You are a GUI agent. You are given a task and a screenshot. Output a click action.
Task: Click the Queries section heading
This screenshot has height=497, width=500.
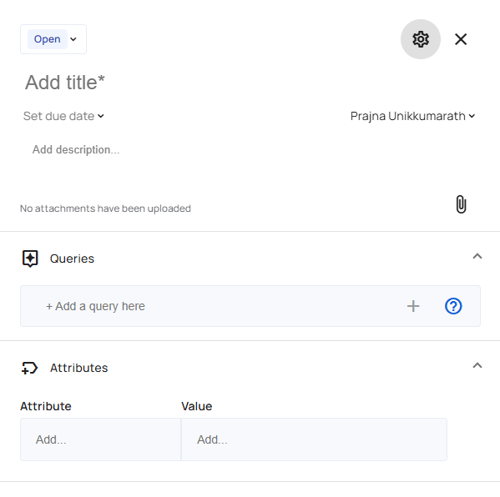(72, 259)
